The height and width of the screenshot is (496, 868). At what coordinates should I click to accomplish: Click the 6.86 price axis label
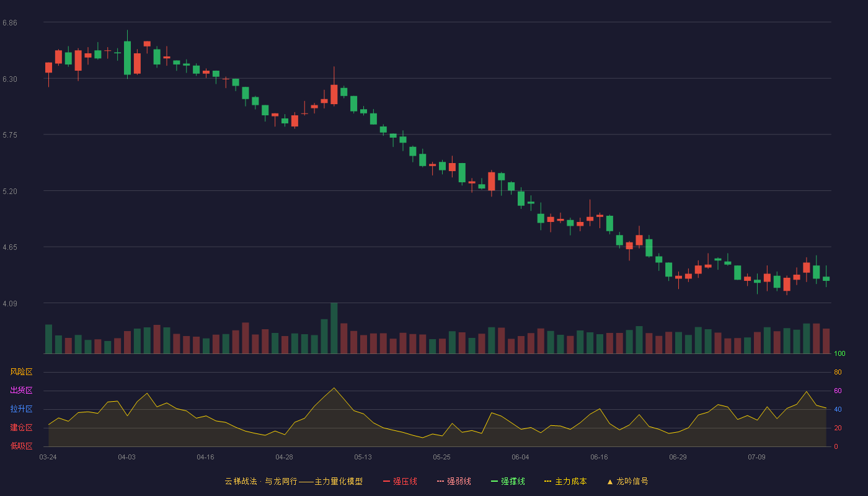[10, 23]
